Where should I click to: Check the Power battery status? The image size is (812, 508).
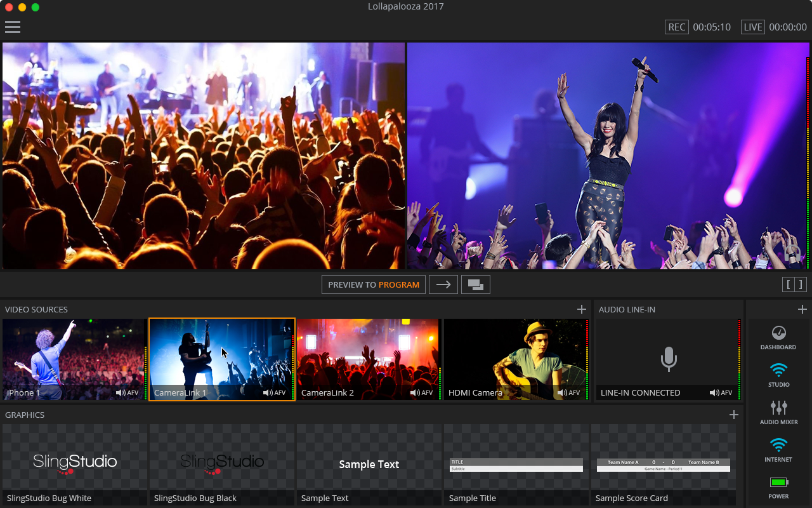pos(778,488)
